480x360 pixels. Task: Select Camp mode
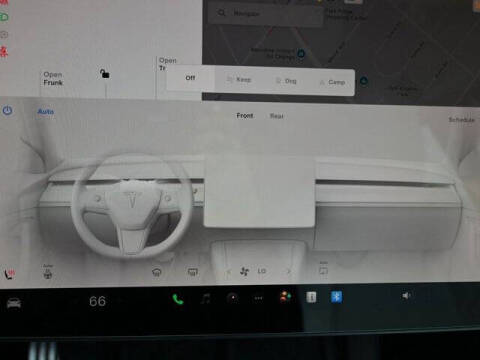332,82
